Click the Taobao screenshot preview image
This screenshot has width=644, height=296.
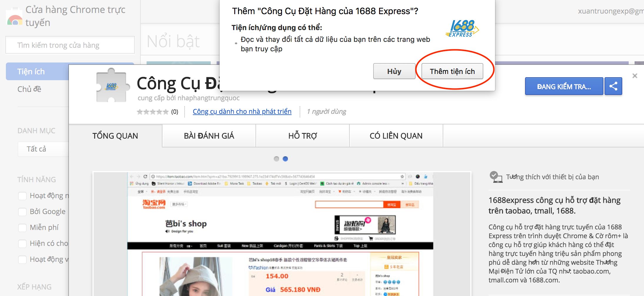point(282,234)
